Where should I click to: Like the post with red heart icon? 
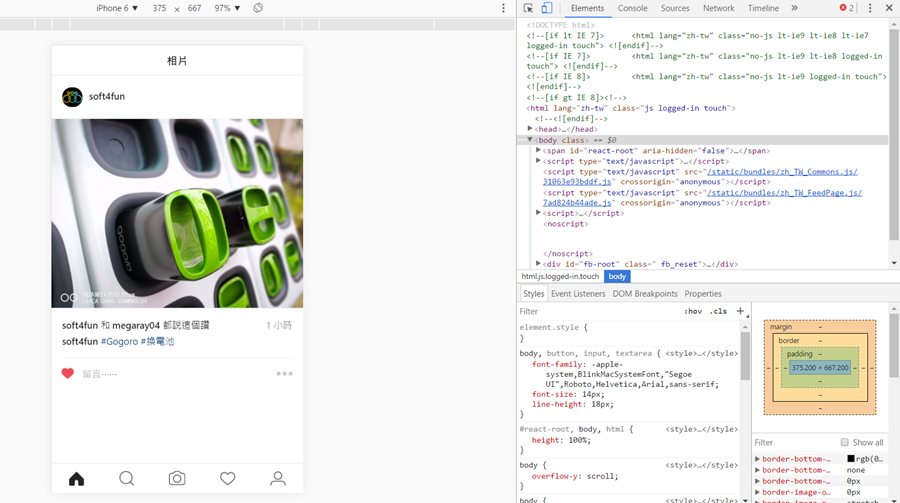[x=68, y=373]
